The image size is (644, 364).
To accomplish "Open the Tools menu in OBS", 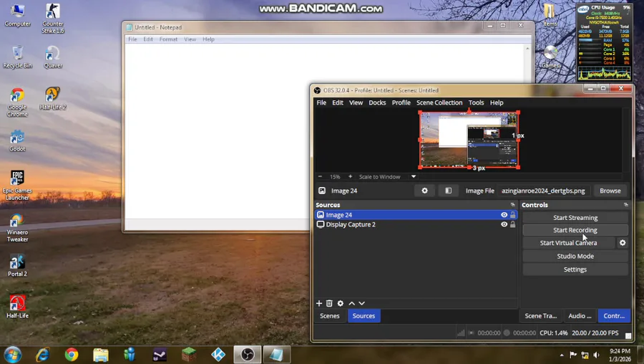I will pyautogui.click(x=476, y=102).
